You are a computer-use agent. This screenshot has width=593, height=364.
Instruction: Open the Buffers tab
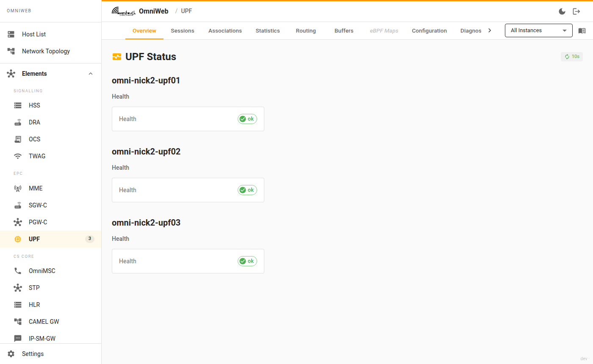point(344,31)
